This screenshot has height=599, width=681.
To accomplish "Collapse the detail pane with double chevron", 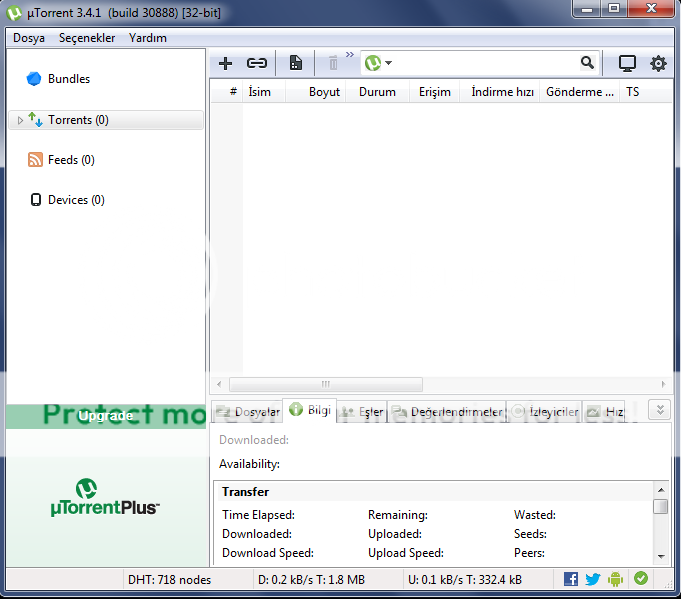I will click(x=658, y=410).
